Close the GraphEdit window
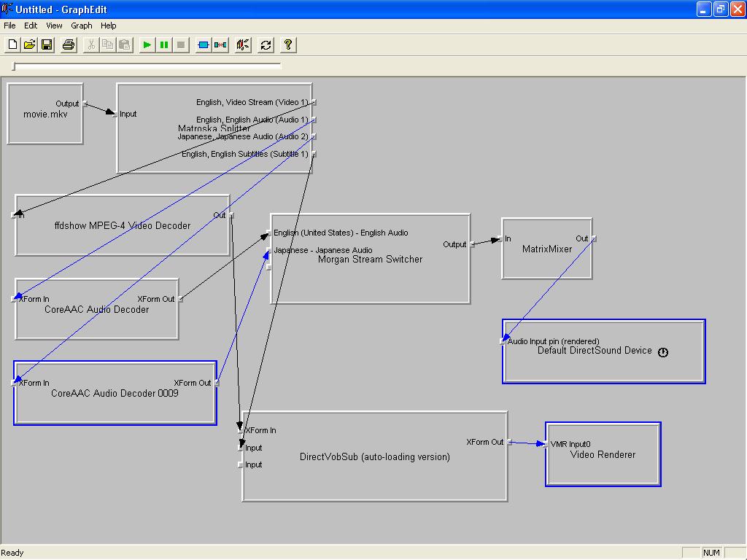The width and height of the screenshot is (747, 560). click(x=738, y=9)
